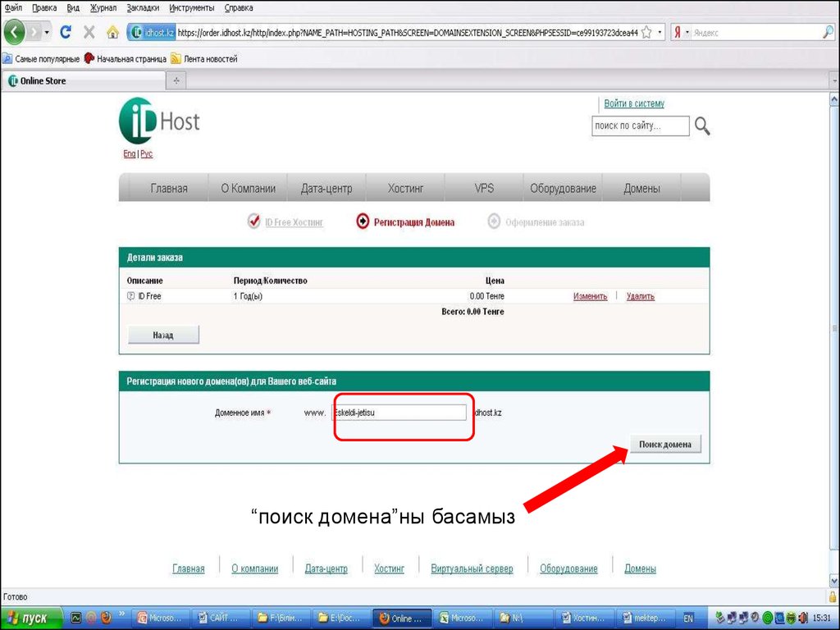840x630 pixels.
Task: Click the browser Back arrow button
Action: tap(15, 32)
